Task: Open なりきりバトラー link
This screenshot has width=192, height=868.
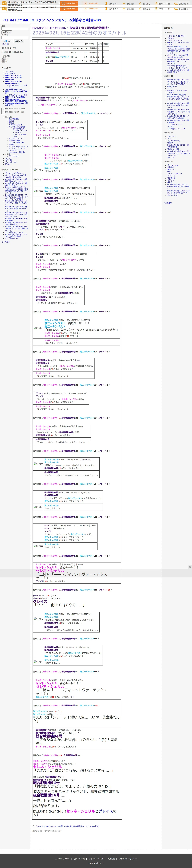Action: (x=15, y=139)
